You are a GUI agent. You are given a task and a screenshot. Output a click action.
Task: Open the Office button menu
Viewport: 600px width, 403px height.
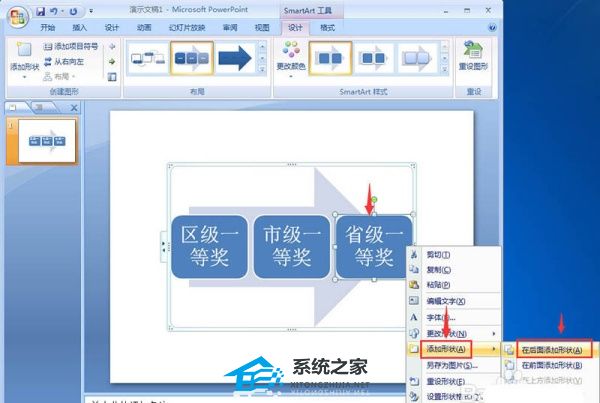tap(18, 17)
